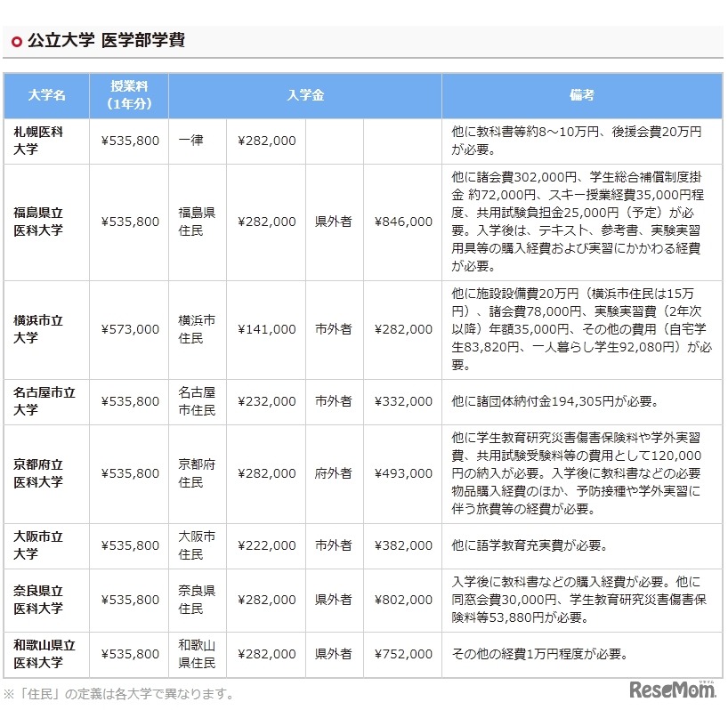Select the ¥573,000 tuition cell for 横浜市立大学

coord(129,328)
